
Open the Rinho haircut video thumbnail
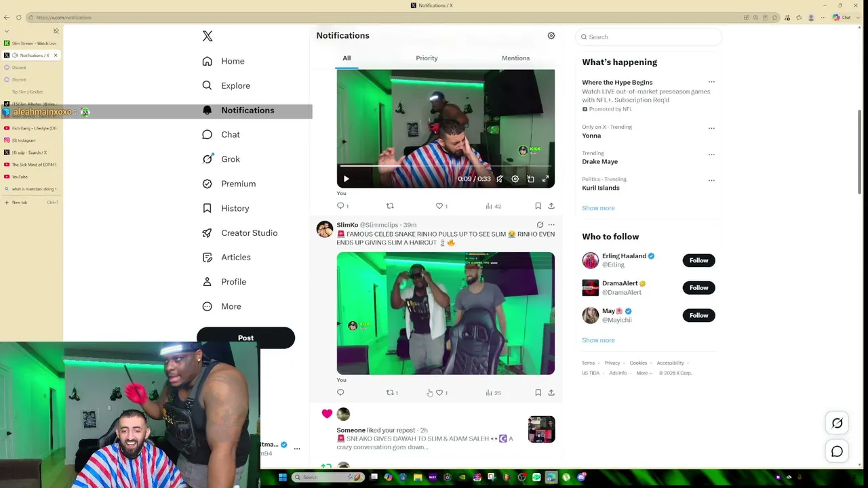click(x=446, y=313)
